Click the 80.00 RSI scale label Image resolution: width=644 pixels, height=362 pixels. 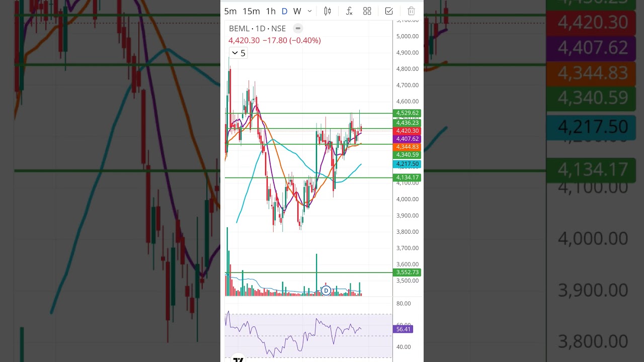[404, 304]
